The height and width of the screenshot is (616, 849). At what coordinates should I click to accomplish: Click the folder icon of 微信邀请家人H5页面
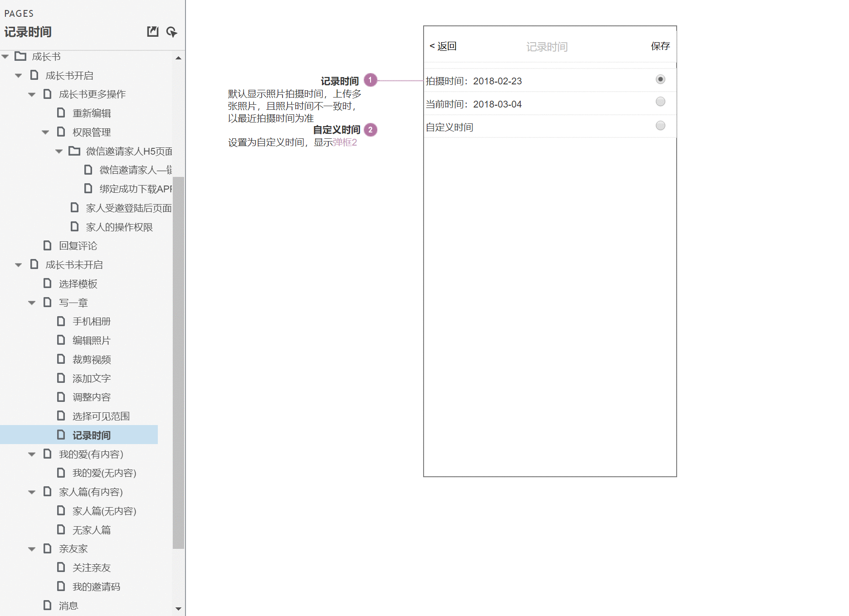(x=74, y=151)
